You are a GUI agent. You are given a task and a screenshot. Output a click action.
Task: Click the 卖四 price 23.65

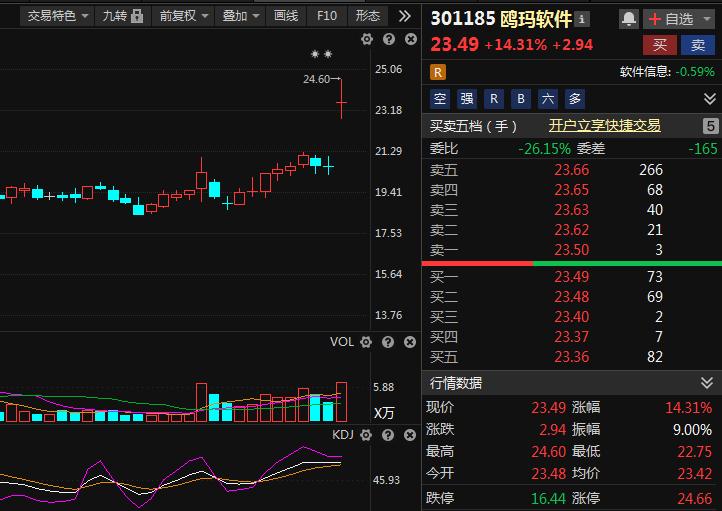pyautogui.click(x=571, y=190)
